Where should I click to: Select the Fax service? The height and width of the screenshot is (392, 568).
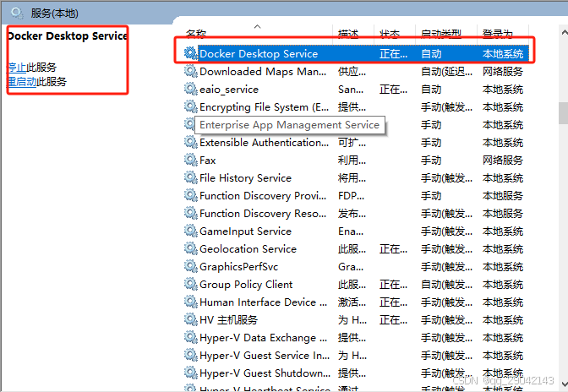[x=208, y=160]
